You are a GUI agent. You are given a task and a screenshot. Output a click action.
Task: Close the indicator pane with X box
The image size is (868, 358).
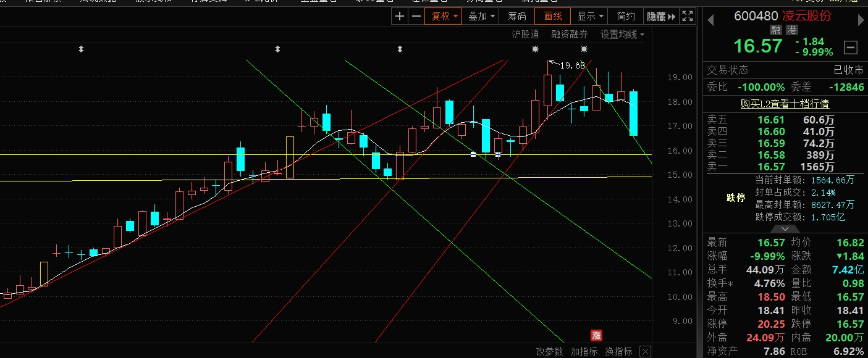pyautogui.click(x=645, y=351)
